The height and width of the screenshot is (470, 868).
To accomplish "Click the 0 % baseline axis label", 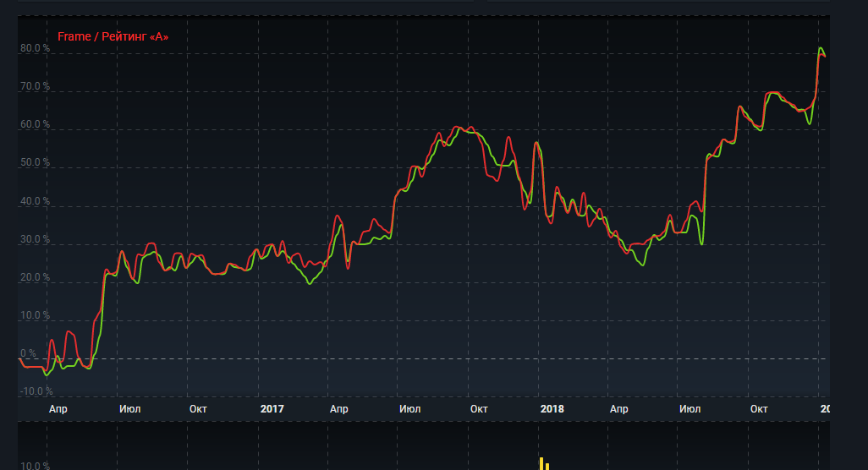I will (x=28, y=354).
